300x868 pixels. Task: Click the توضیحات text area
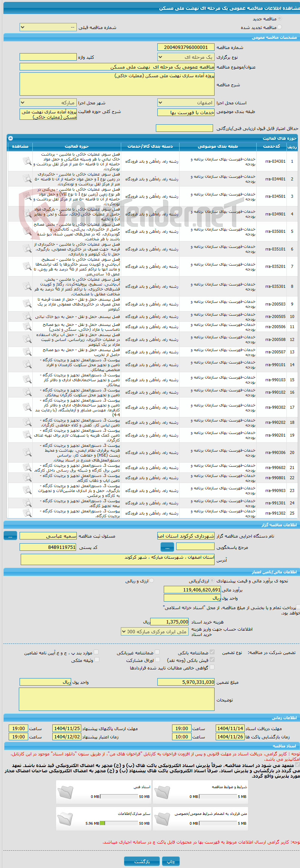pyautogui.click(x=117, y=699)
